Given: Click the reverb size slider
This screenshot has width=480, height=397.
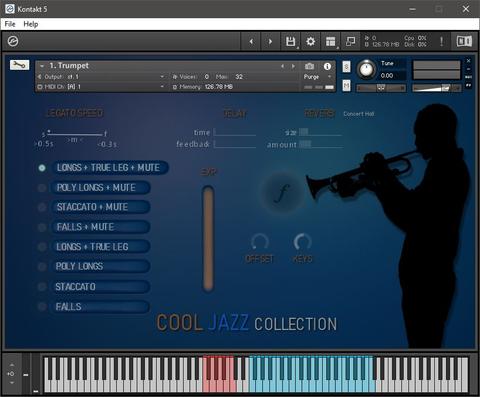Looking at the screenshot, I should coord(320,132).
